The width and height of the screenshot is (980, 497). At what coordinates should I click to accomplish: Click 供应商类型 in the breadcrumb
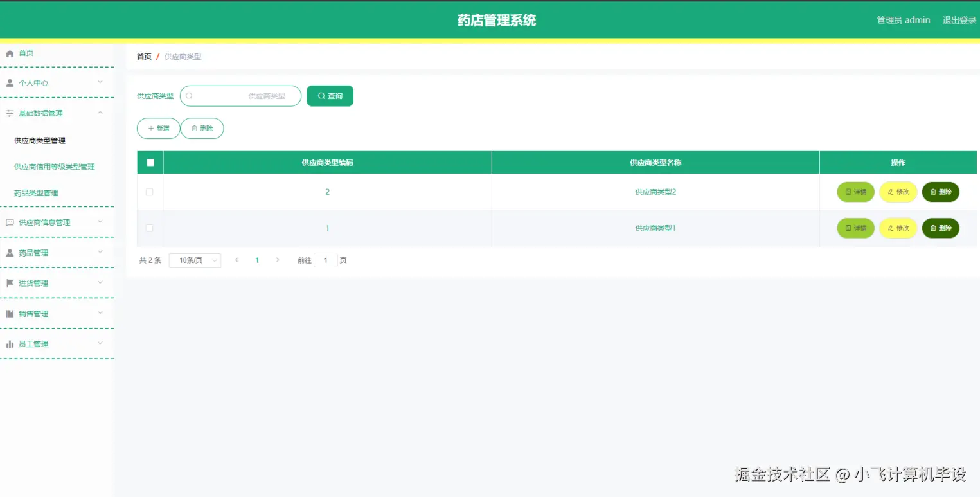click(x=183, y=57)
